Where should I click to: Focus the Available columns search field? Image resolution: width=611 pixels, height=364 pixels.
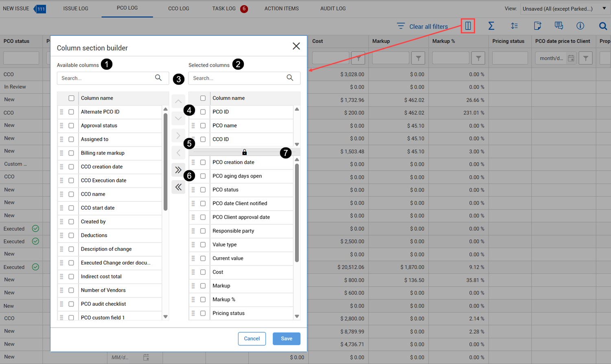[x=113, y=78]
